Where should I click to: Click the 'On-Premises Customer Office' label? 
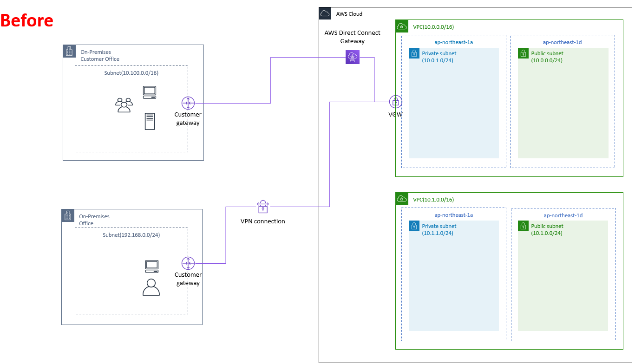tap(100, 56)
